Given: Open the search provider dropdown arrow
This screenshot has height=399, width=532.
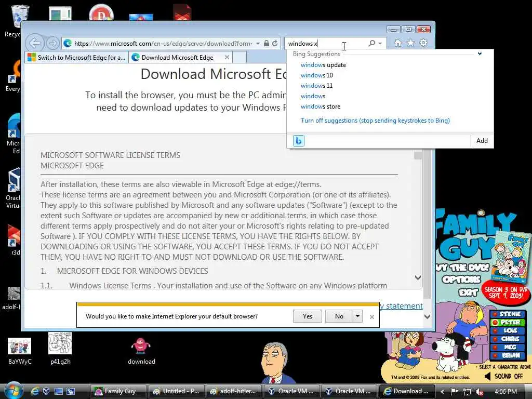Looking at the screenshot, I should (x=380, y=44).
